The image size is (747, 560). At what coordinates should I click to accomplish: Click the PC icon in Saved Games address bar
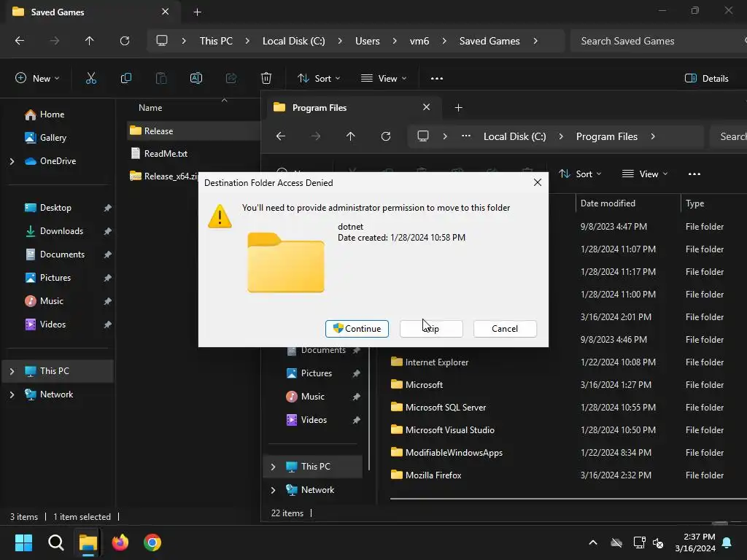(162, 41)
